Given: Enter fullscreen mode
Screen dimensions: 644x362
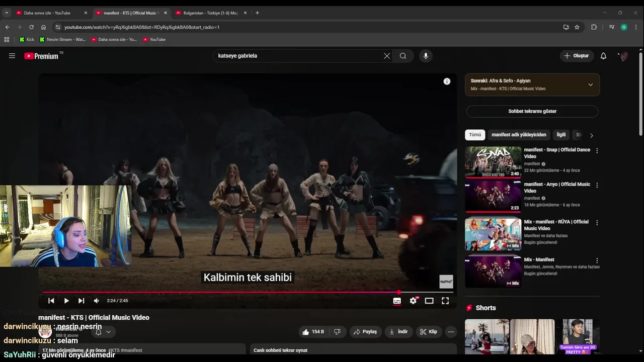Looking at the screenshot, I should pyautogui.click(x=445, y=301).
